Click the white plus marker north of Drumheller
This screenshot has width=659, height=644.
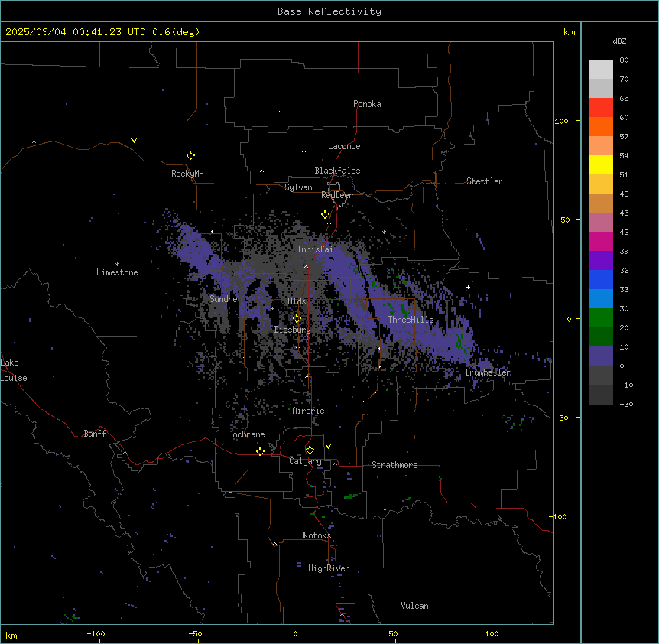tap(468, 287)
